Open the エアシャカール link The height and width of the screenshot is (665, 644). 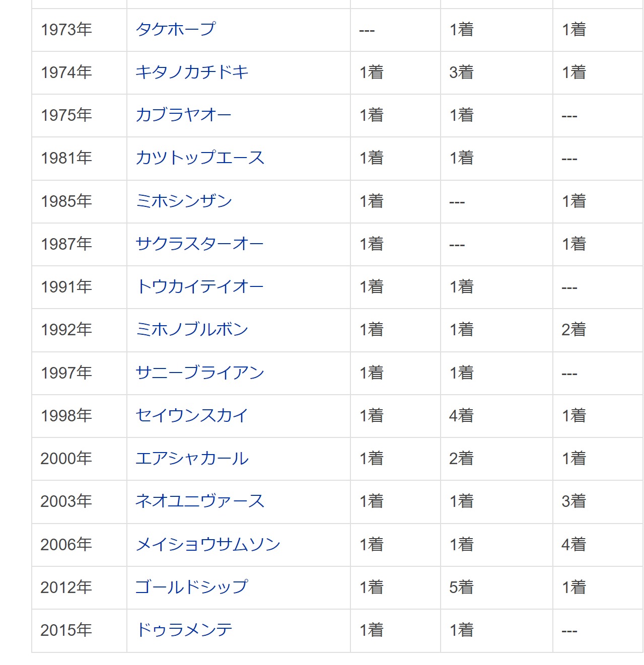[192, 459]
